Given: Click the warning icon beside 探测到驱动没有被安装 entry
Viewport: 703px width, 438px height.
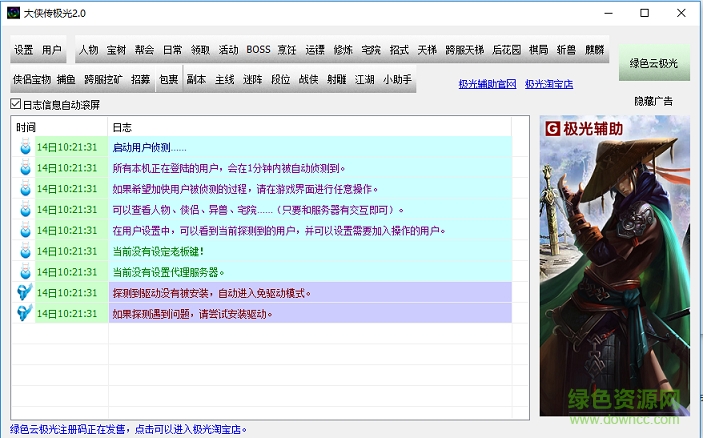Looking at the screenshot, I should point(24,293).
